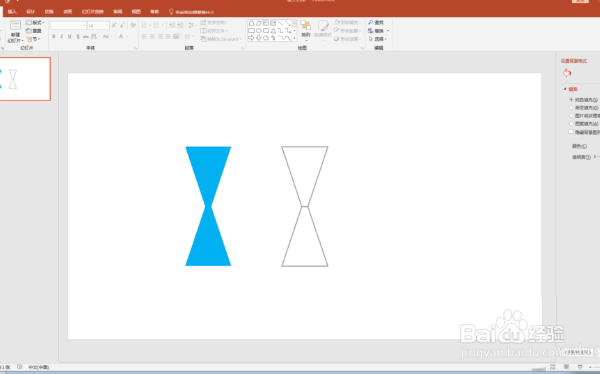Toggle text Shadow (S) formatting
Screen dimensions: 600x374
[78, 36]
